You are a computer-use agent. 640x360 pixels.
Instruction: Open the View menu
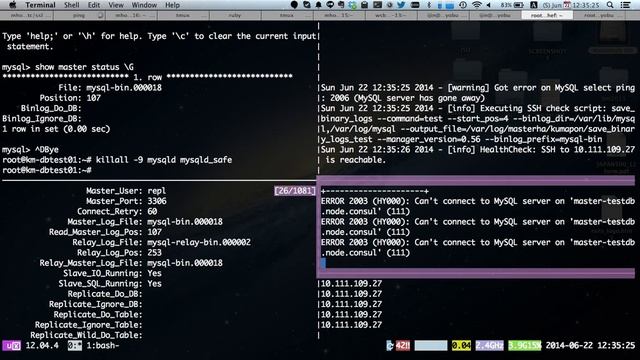pyautogui.click(x=116, y=5)
